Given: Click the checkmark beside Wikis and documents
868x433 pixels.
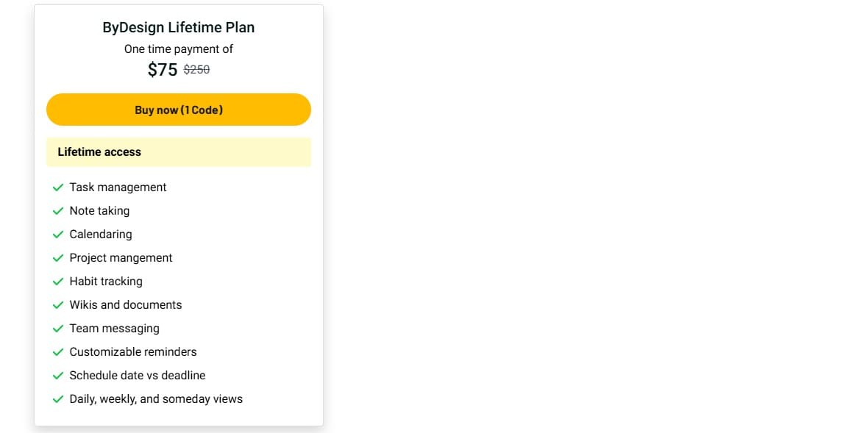Looking at the screenshot, I should (x=58, y=305).
